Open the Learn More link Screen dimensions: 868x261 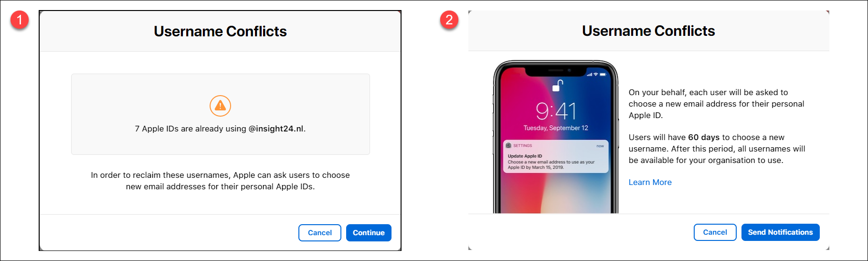(650, 182)
